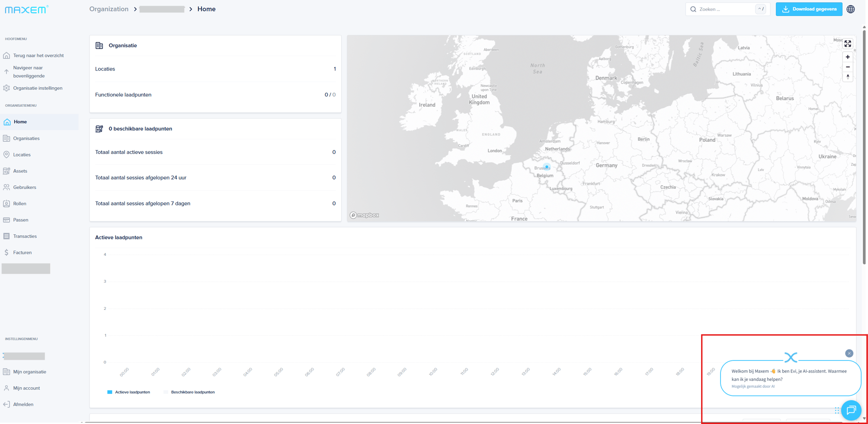Click Download gegevens button
868x424 pixels.
click(809, 9)
